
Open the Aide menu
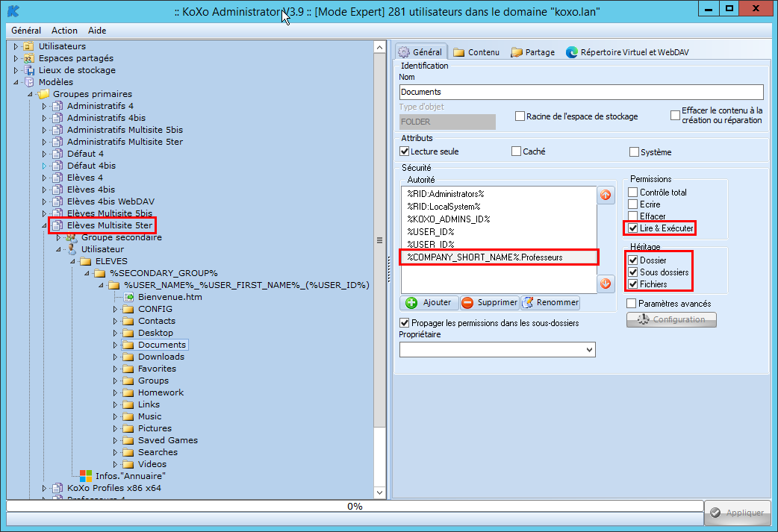[97, 31]
